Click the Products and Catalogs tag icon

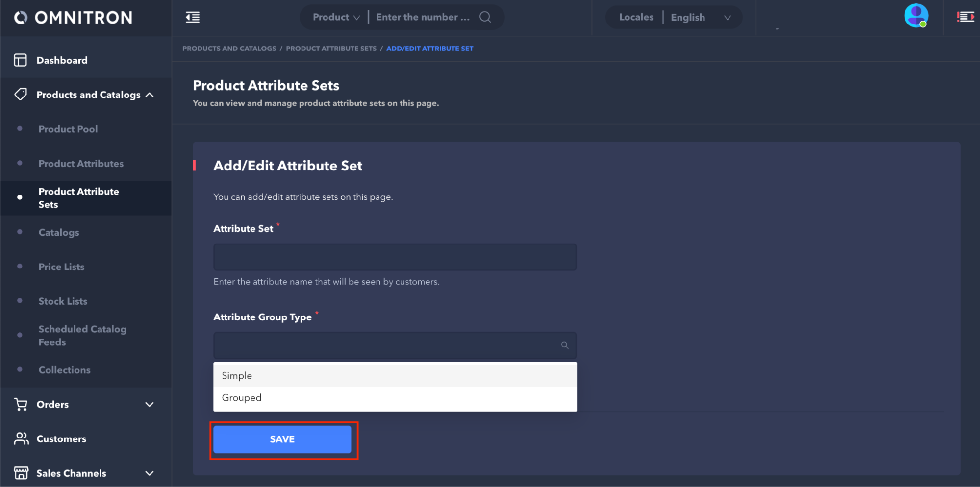(x=21, y=94)
